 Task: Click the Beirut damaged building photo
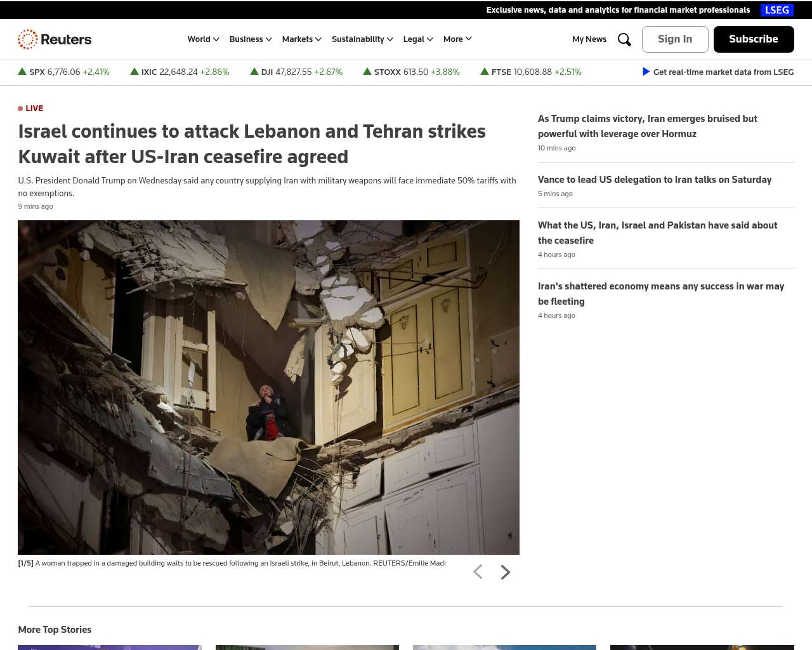tap(268, 387)
